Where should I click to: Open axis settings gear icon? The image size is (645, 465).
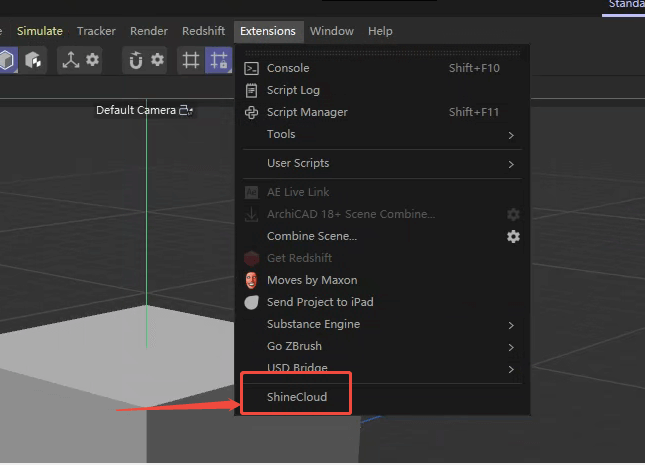point(92,60)
